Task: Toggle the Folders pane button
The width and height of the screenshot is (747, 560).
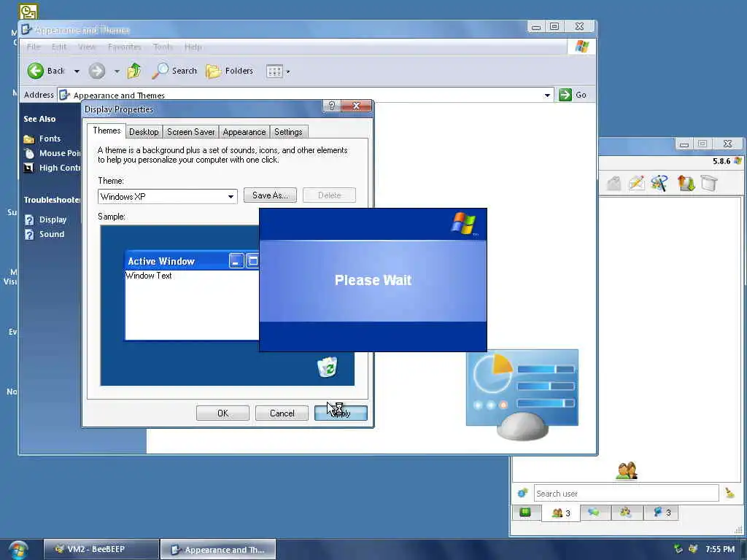Action: pyautogui.click(x=230, y=71)
